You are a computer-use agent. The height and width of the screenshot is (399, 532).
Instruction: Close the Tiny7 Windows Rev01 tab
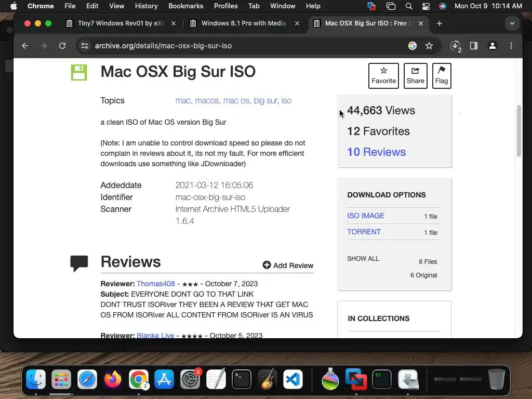174,23
